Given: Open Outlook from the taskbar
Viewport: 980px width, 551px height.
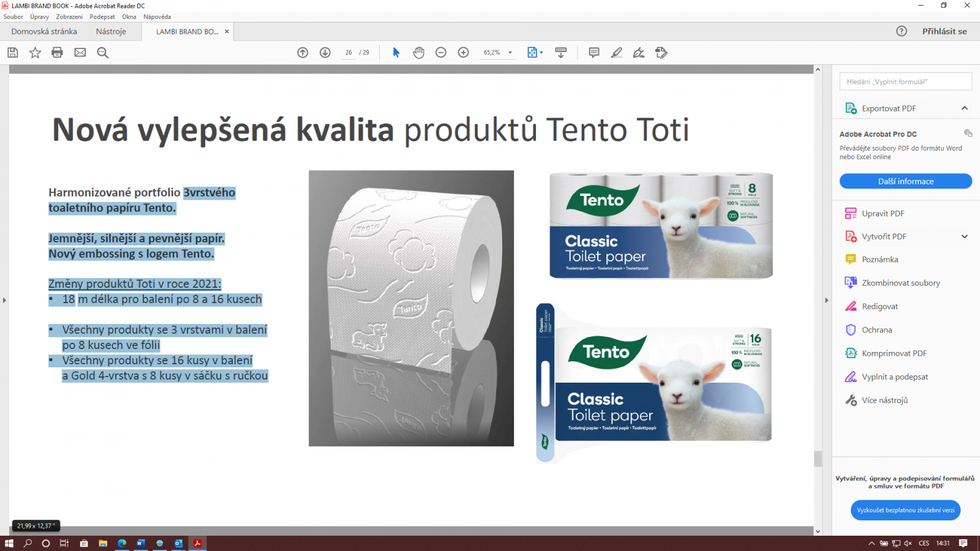Looking at the screenshot, I should click(x=178, y=543).
